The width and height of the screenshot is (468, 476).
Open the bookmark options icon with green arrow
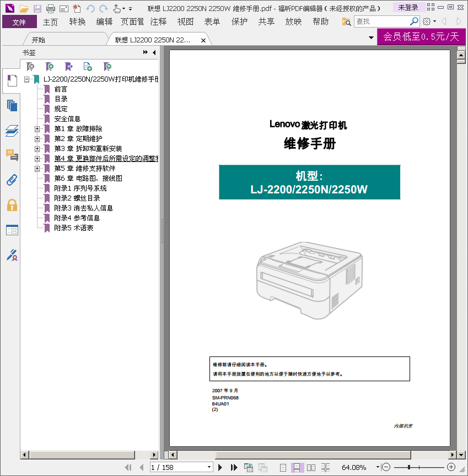[x=107, y=67]
